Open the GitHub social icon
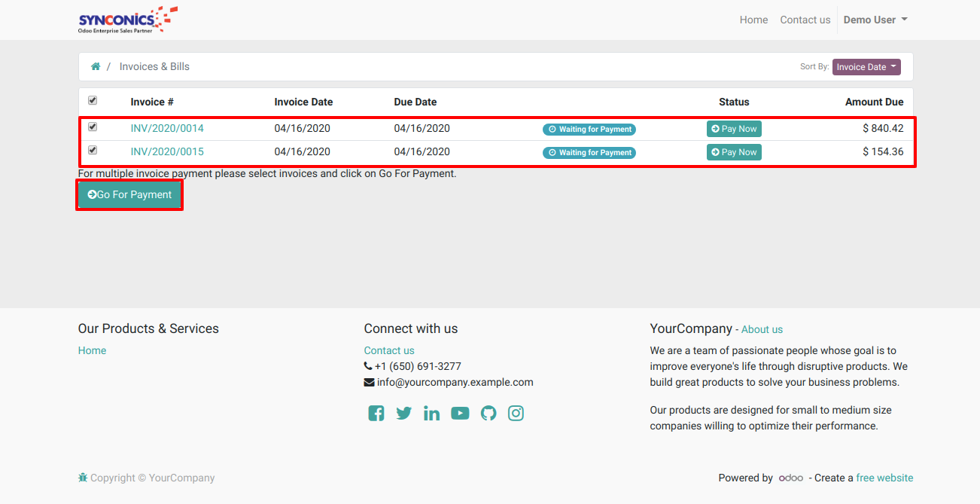Screen dimensions: 980x504 [488, 413]
